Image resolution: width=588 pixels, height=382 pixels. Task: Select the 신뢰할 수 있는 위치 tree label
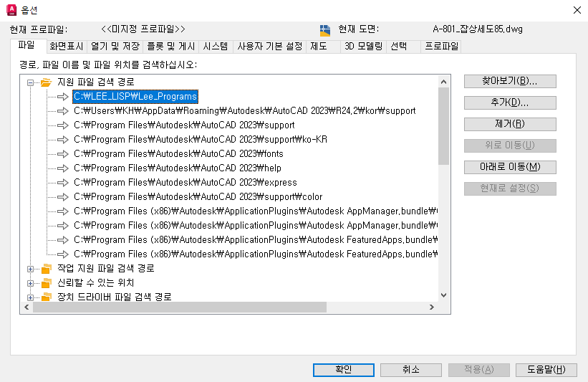(96, 283)
